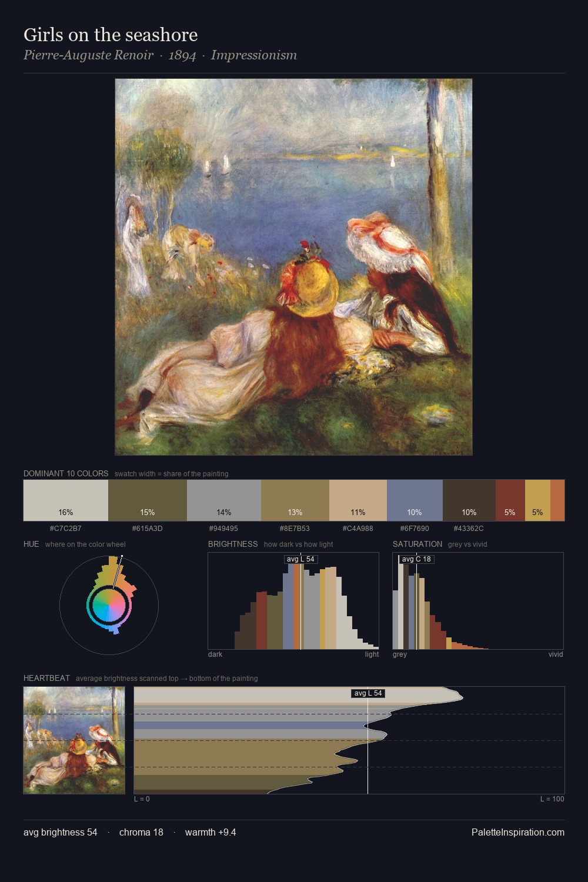Screen dimensions: 588x882
Task: Click the BRIGHTNESS section heading
Action: (233, 544)
